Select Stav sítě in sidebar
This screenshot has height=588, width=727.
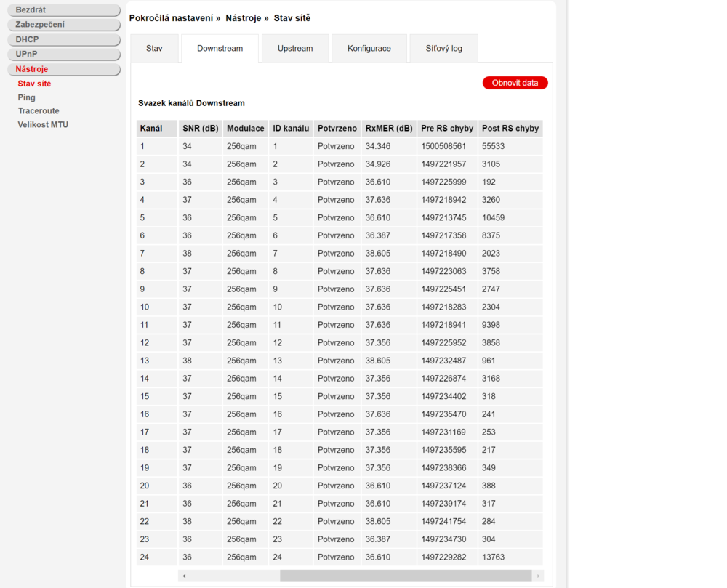[34, 84]
